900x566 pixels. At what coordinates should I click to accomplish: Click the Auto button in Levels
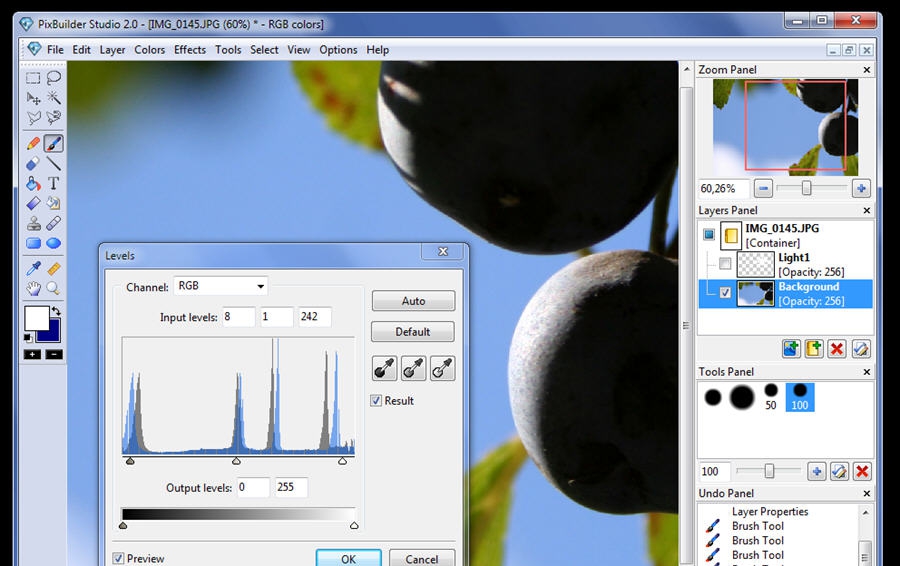[413, 301]
